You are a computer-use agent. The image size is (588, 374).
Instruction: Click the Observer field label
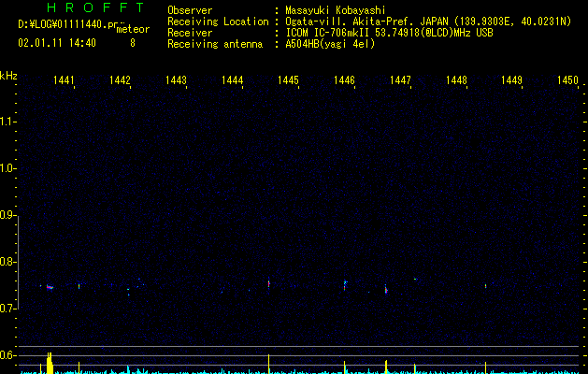click(190, 10)
